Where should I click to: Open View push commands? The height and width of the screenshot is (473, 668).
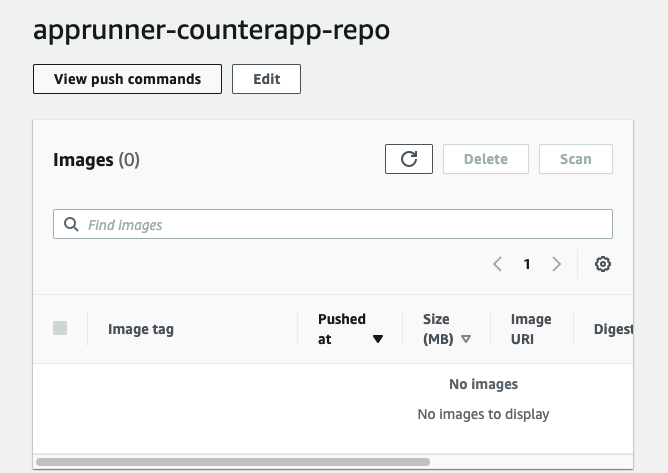pyautogui.click(x=127, y=79)
